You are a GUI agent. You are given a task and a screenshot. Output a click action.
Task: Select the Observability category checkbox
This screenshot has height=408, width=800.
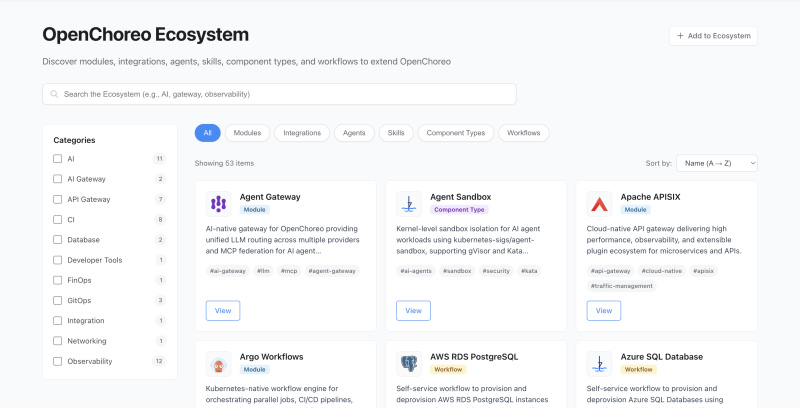58,361
